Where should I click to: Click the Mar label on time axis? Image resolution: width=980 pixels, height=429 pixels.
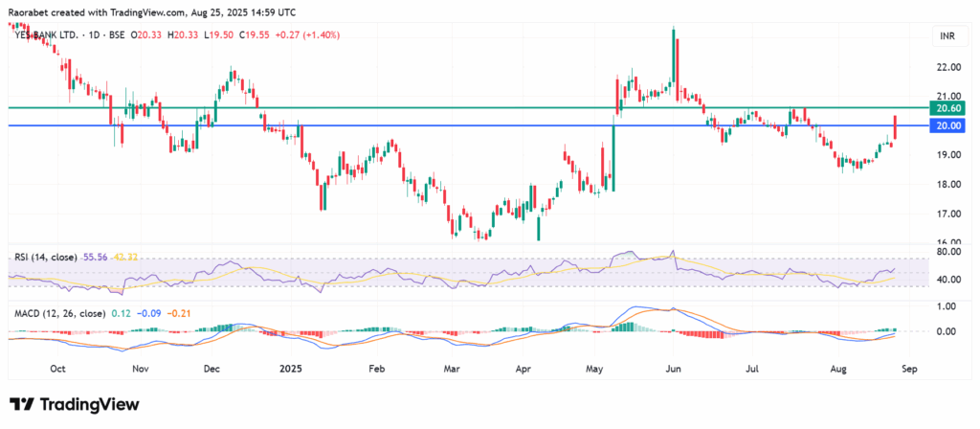452,369
